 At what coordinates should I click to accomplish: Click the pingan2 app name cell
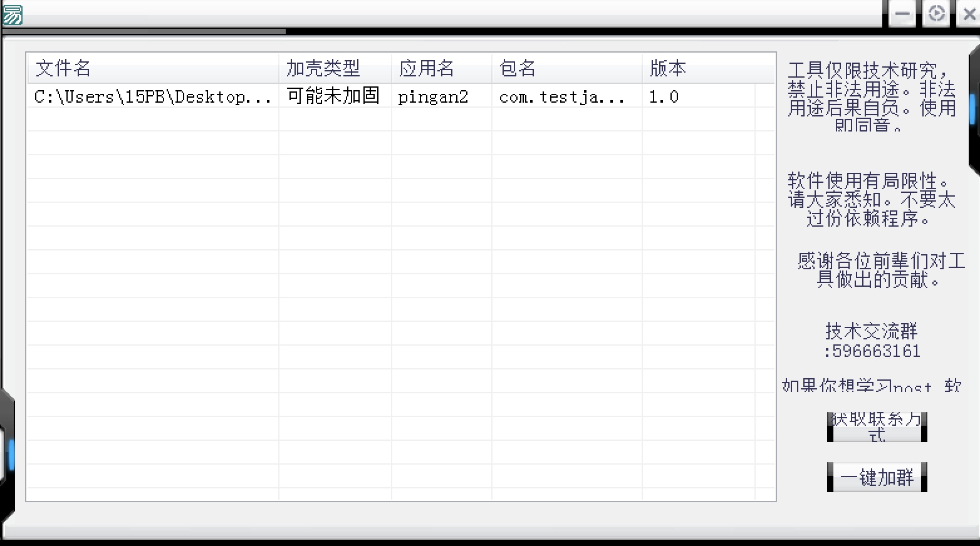(x=433, y=96)
